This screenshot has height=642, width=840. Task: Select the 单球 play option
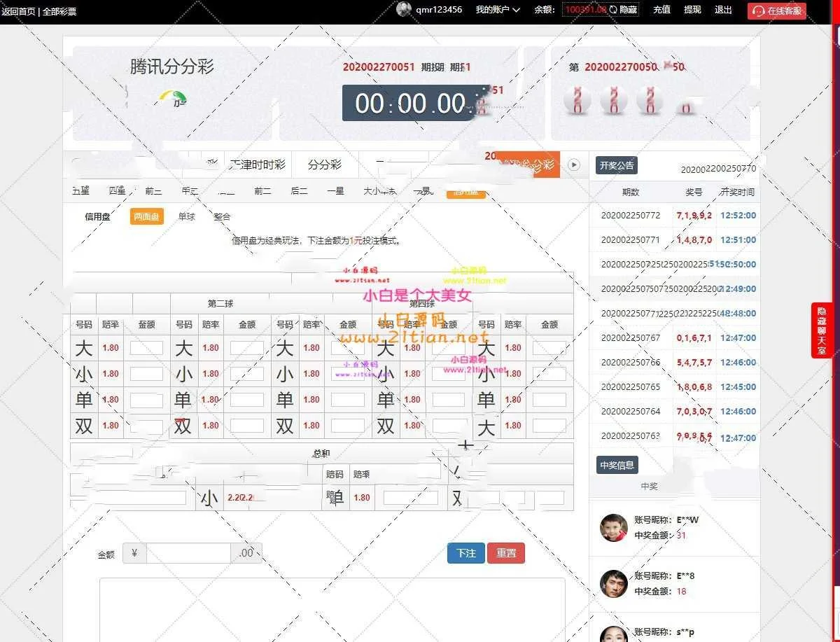pos(186,217)
